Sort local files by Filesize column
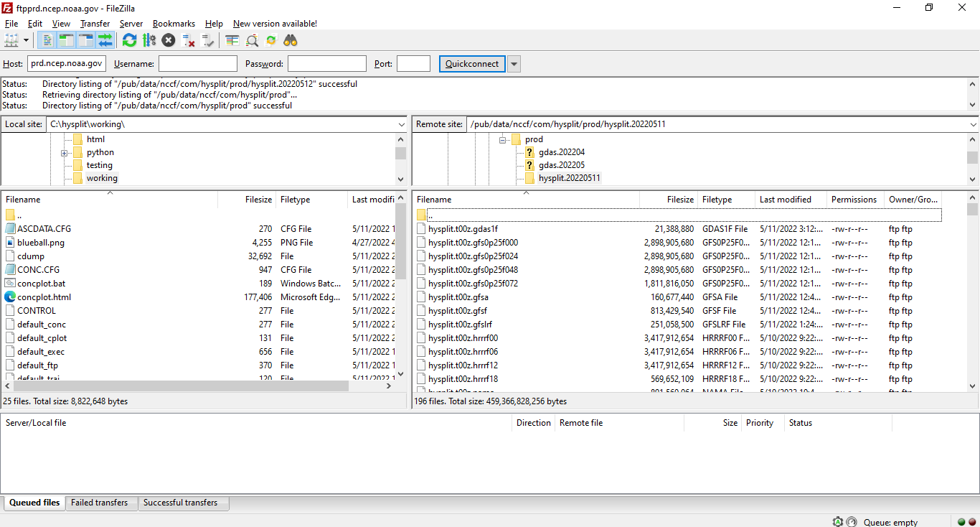Viewport: 980px width, 527px height. point(247,200)
